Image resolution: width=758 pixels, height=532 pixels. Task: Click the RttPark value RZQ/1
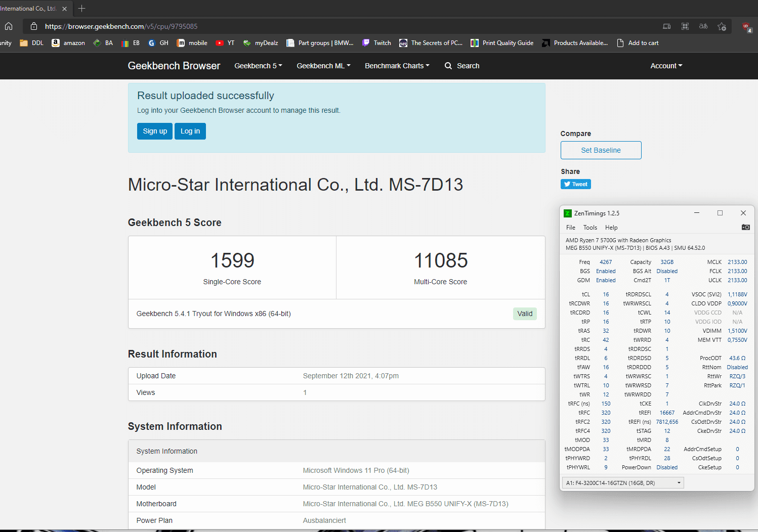[737, 385]
